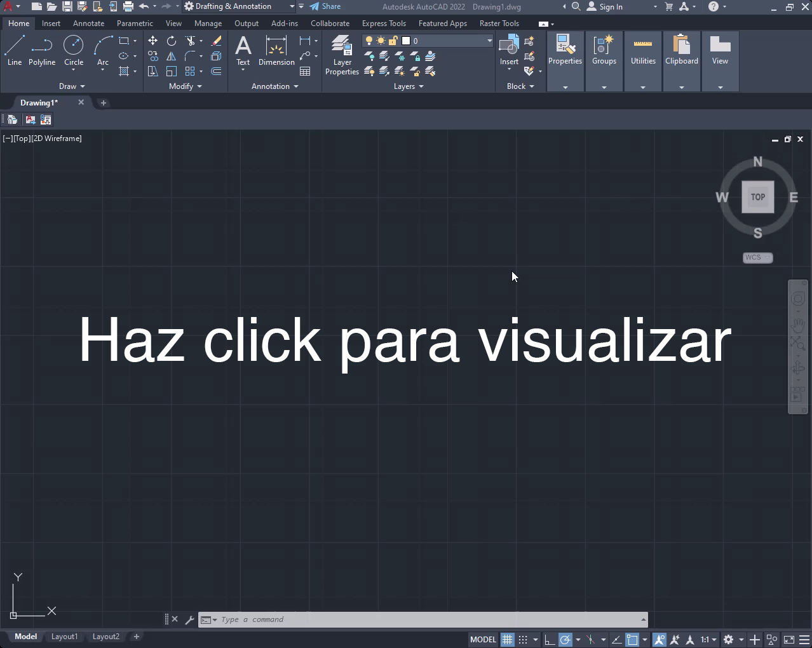This screenshot has height=648, width=812.
Task: Click the Erase tool icon
Action: tap(216, 41)
